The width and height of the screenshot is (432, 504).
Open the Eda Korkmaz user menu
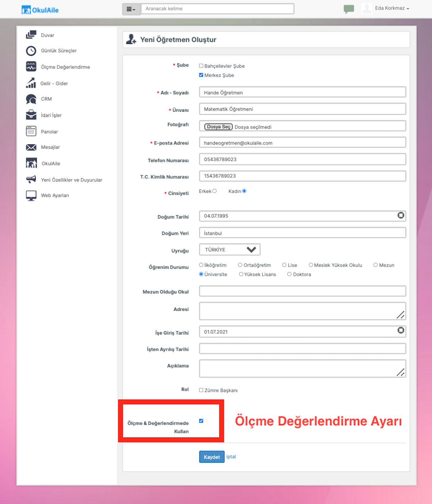click(x=392, y=8)
